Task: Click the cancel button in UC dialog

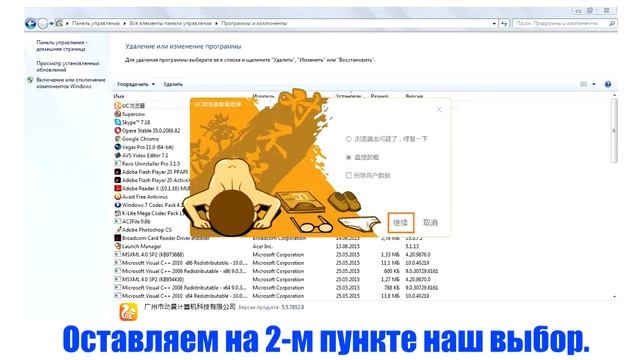Action: [430, 223]
